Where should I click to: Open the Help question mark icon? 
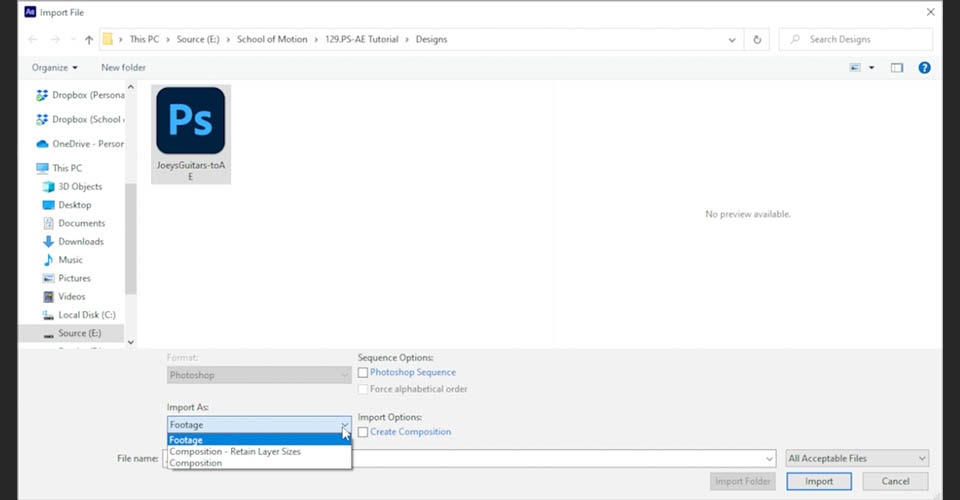[x=924, y=67]
